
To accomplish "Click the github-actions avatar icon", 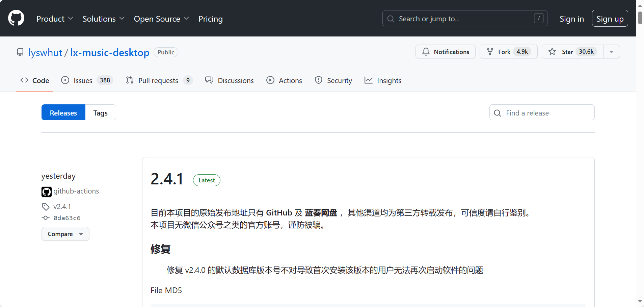I will click(x=47, y=191).
